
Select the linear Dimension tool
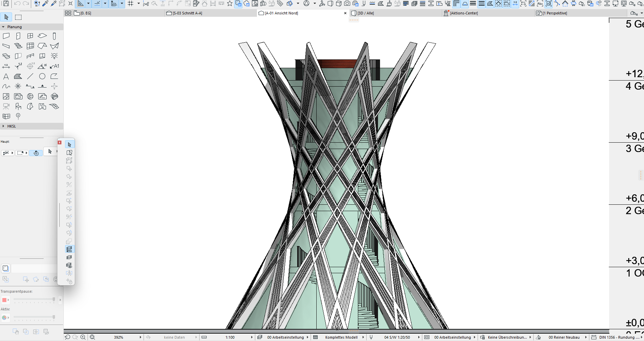[x=6, y=66]
